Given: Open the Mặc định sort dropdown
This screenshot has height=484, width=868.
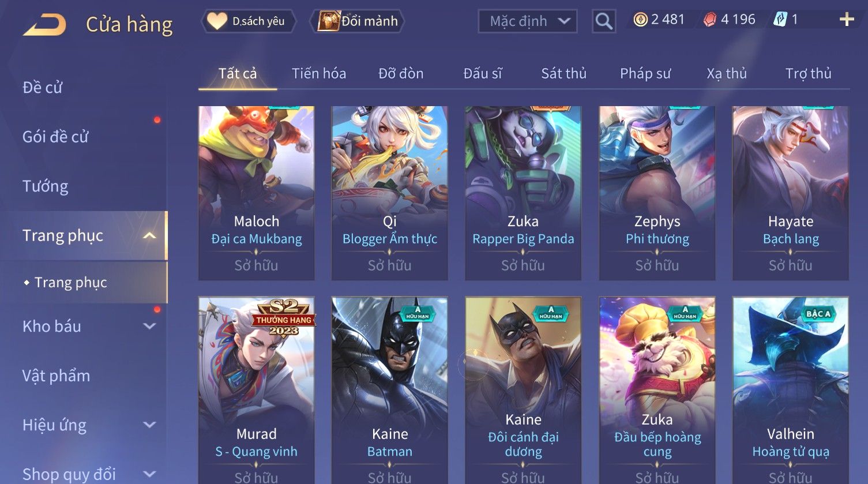Looking at the screenshot, I should click(528, 21).
